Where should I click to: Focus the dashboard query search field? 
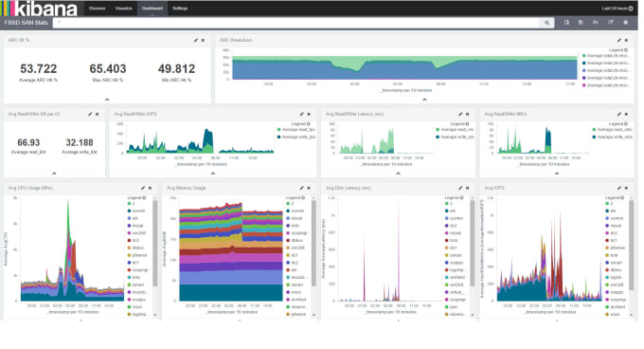pyautogui.click(x=296, y=23)
